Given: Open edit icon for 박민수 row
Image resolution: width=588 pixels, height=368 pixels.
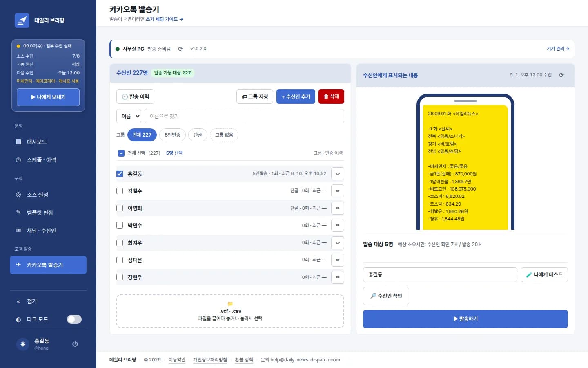Looking at the screenshot, I should click(x=338, y=225).
